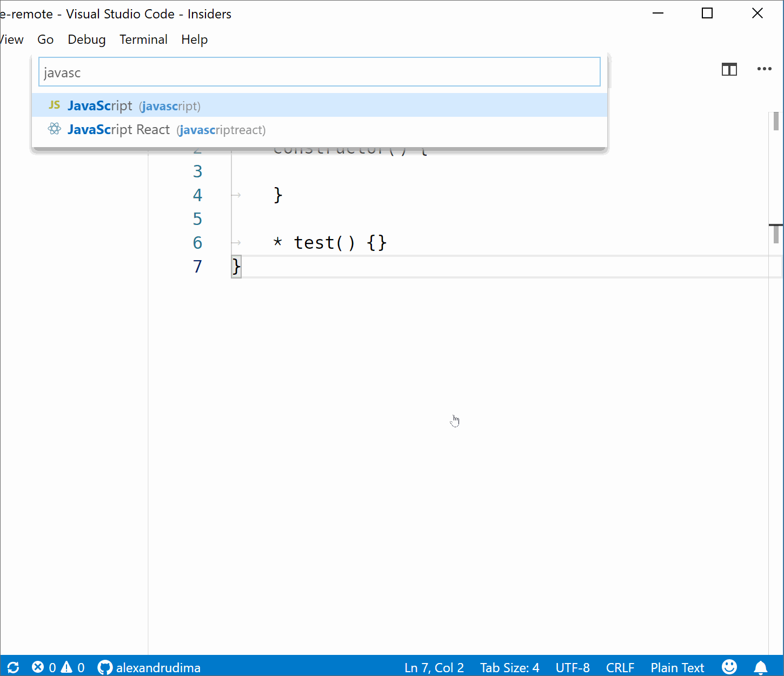Open the Terminal menu
Image resolution: width=784 pixels, height=676 pixels.
coord(143,39)
